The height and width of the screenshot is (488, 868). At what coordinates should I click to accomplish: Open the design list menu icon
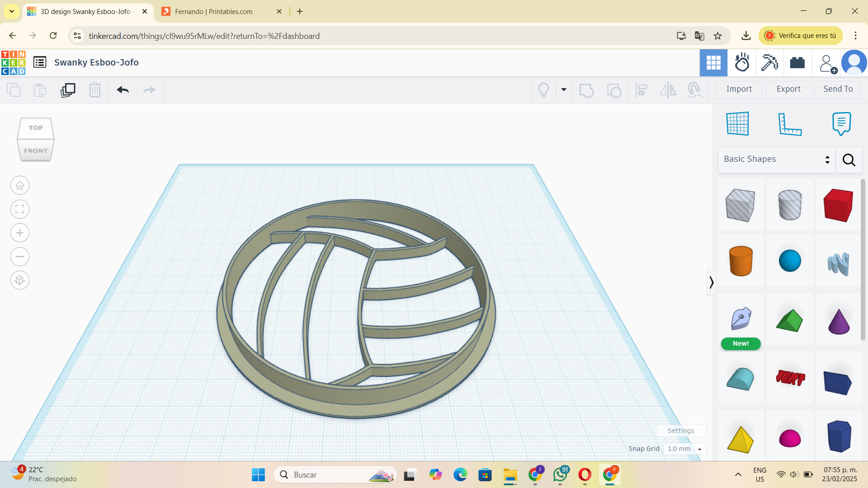pos(40,62)
